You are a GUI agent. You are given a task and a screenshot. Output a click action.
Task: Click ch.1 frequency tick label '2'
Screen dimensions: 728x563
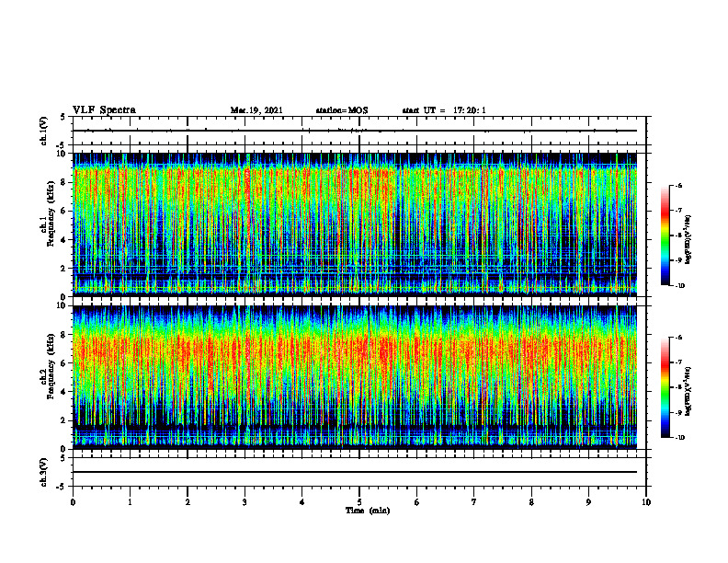click(63, 269)
